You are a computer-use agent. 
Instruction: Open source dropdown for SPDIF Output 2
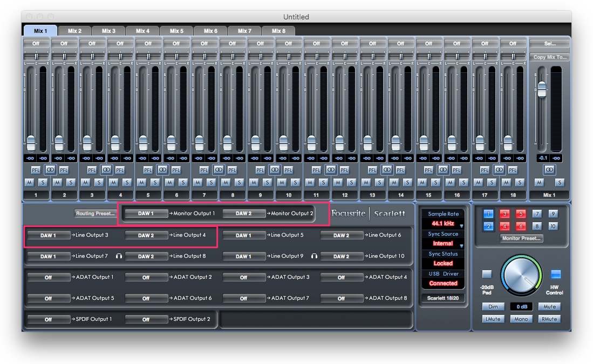pyautogui.click(x=146, y=319)
